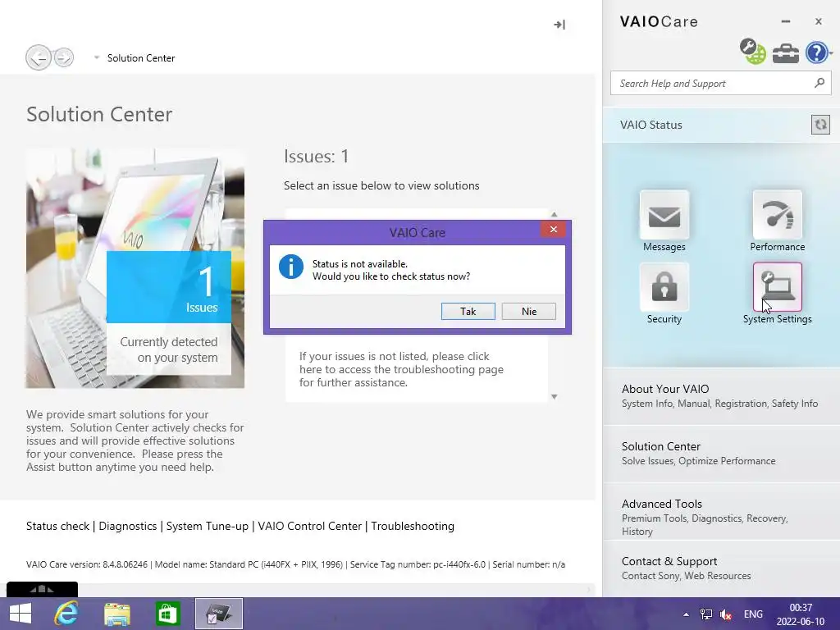Image resolution: width=840 pixels, height=630 pixels.
Task: Click the VAIO Care version text
Action: 86,564
